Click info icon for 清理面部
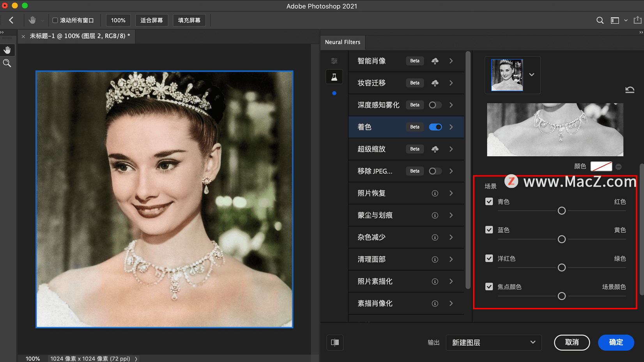The width and height of the screenshot is (644, 362). click(435, 260)
